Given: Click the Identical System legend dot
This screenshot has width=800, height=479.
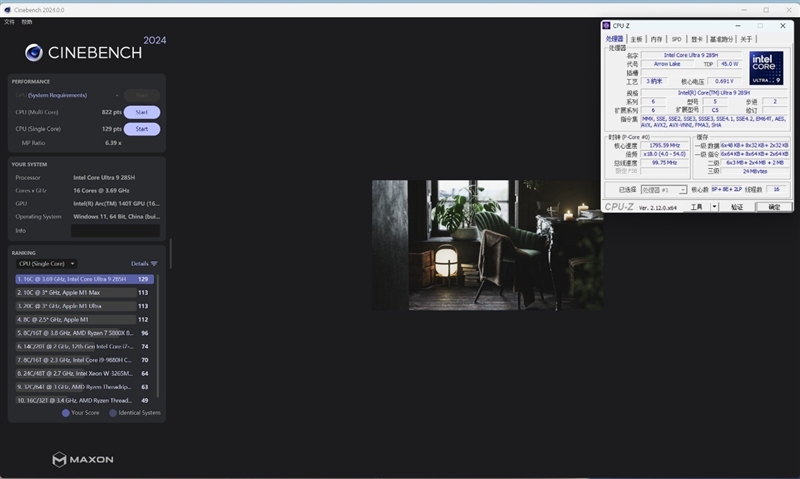Looking at the screenshot, I should [113, 412].
